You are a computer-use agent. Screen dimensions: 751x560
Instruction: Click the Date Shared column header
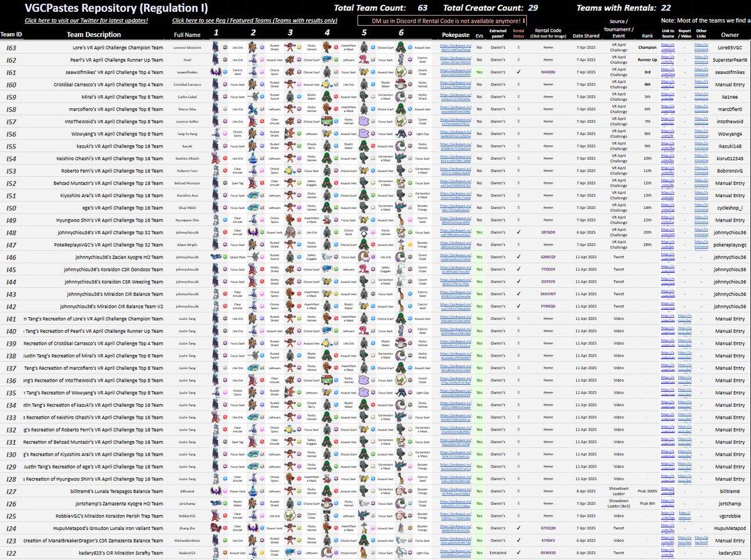tap(585, 36)
